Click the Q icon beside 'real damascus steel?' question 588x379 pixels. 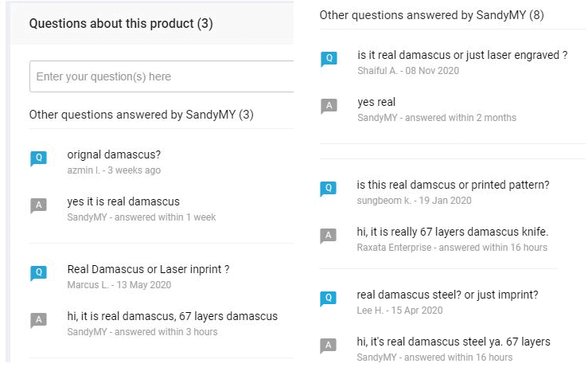[x=328, y=299]
